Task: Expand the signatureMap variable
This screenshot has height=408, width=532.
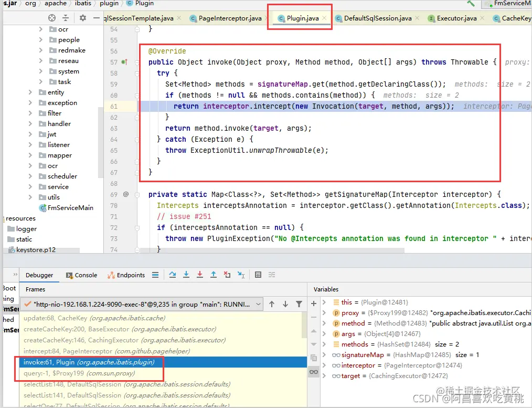Action: click(x=324, y=355)
